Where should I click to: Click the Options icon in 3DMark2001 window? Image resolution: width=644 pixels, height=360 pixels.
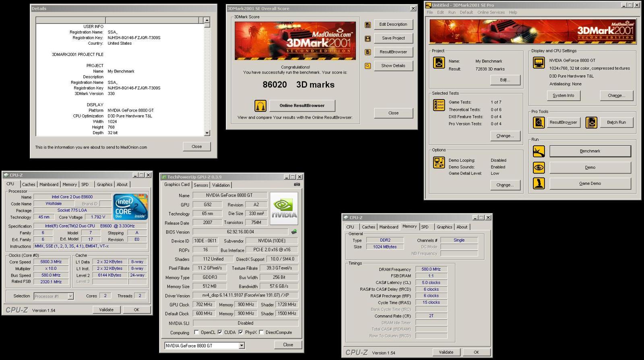click(x=439, y=162)
